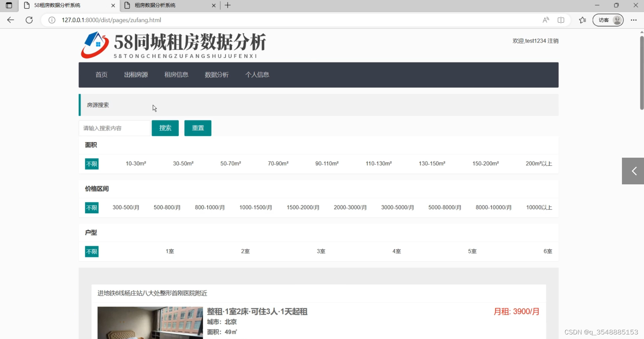Image resolution: width=644 pixels, height=339 pixels.
Task: Open the read aloud icon in the address bar
Action: pyautogui.click(x=546, y=20)
